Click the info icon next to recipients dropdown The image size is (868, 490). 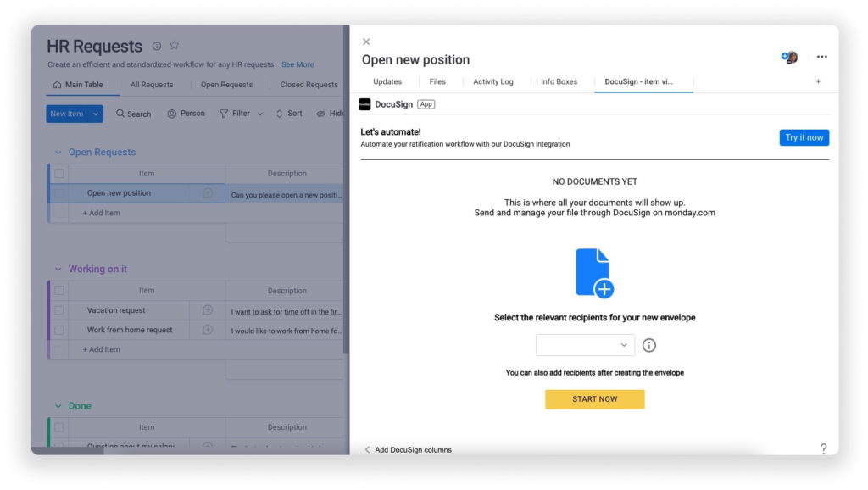click(x=649, y=345)
